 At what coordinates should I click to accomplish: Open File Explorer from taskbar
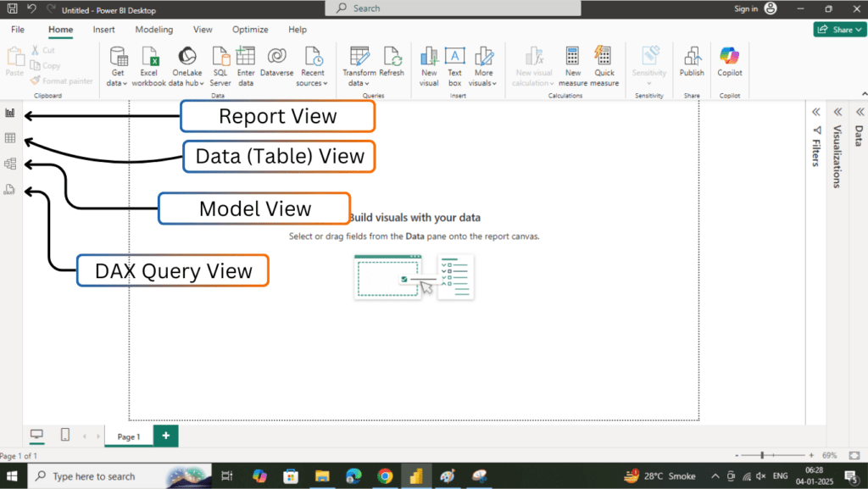(x=322, y=475)
